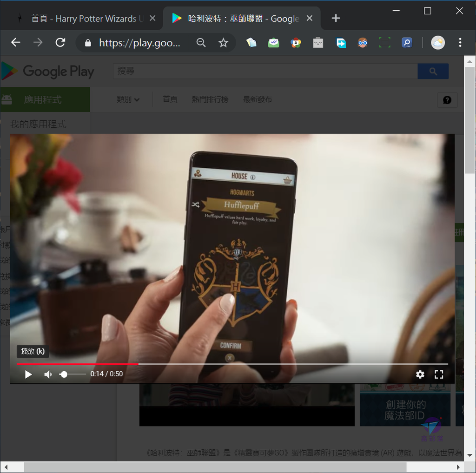Open the 首頁 home tab

[170, 99]
